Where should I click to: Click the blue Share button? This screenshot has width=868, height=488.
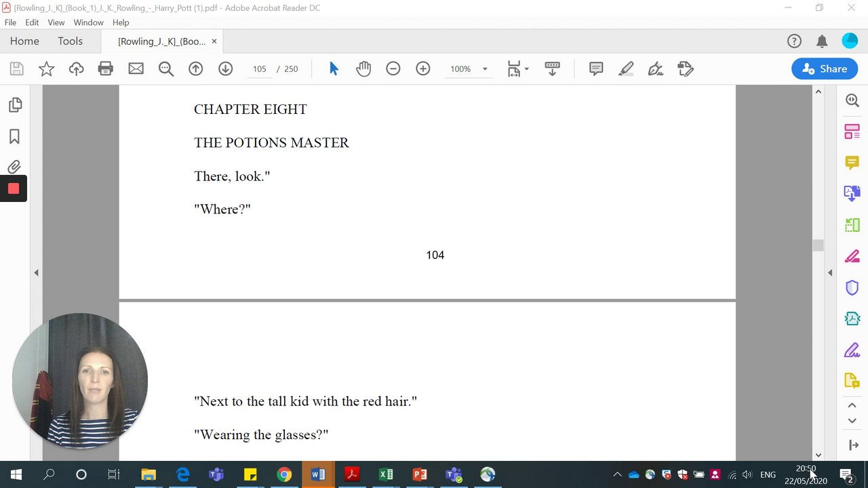coord(825,68)
